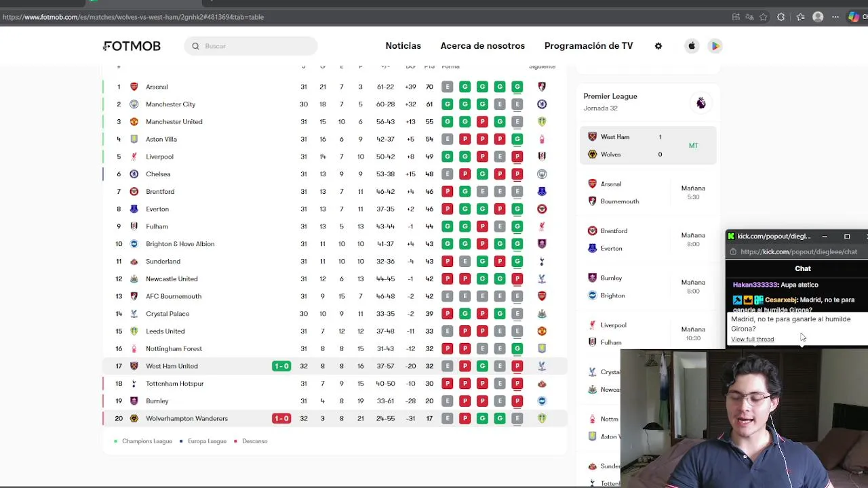Screen dimensions: 868x488
Task: Click Wolverhampton Wanderers' live 1-0 score badge
Action: coord(281,418)
